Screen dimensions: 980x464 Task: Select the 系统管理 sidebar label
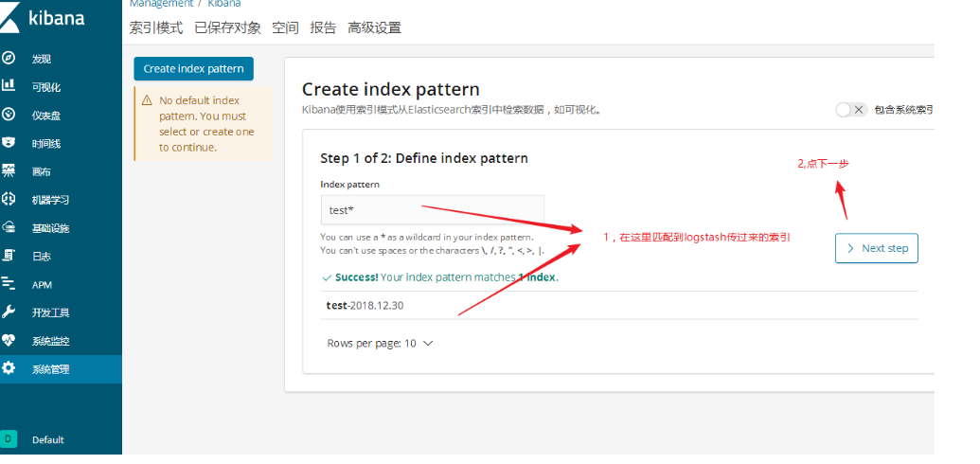pos(50,369)
